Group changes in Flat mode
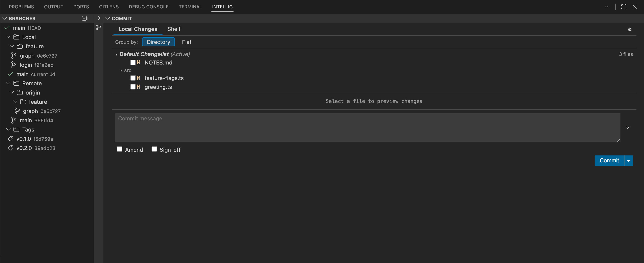 186,42
